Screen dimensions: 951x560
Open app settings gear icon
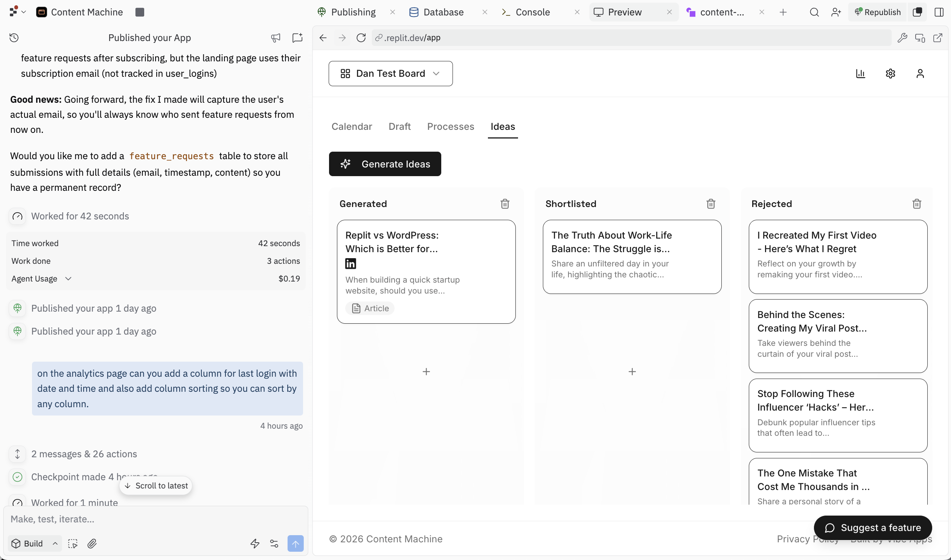890,74
